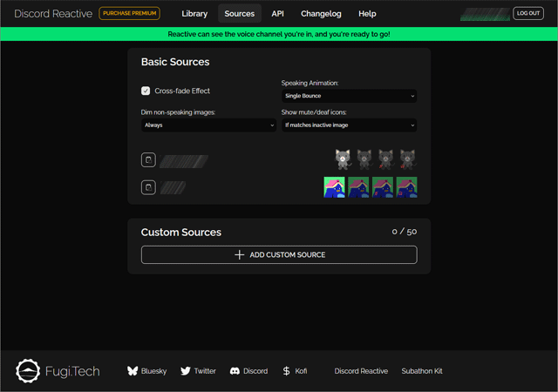
Task: Click the copy icon beside the cat images
Action: click(x=148, y=159)
